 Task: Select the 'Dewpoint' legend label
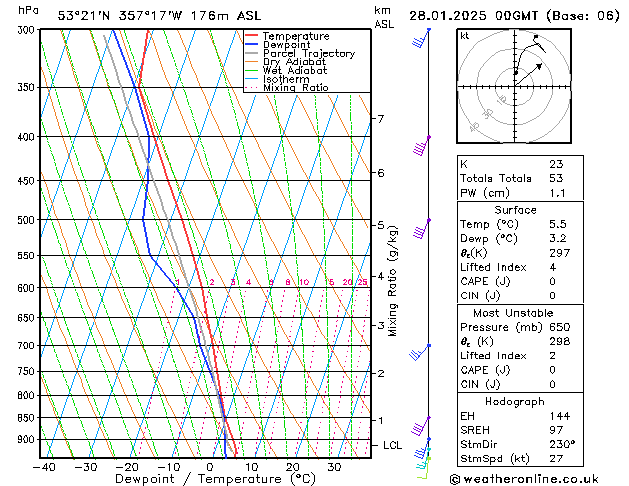click(286, 45)
